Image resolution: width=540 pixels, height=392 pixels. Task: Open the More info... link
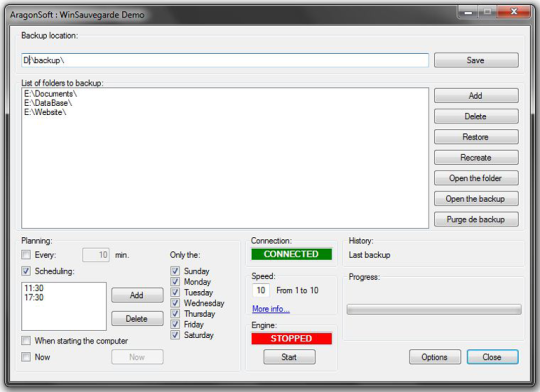tap(271, 309)
